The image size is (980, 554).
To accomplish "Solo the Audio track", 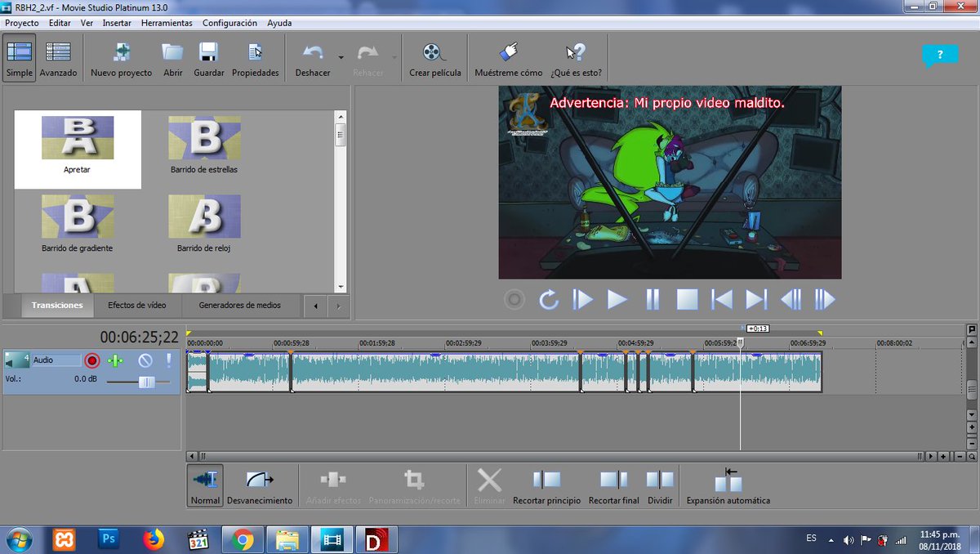I will tap(169, 360).
